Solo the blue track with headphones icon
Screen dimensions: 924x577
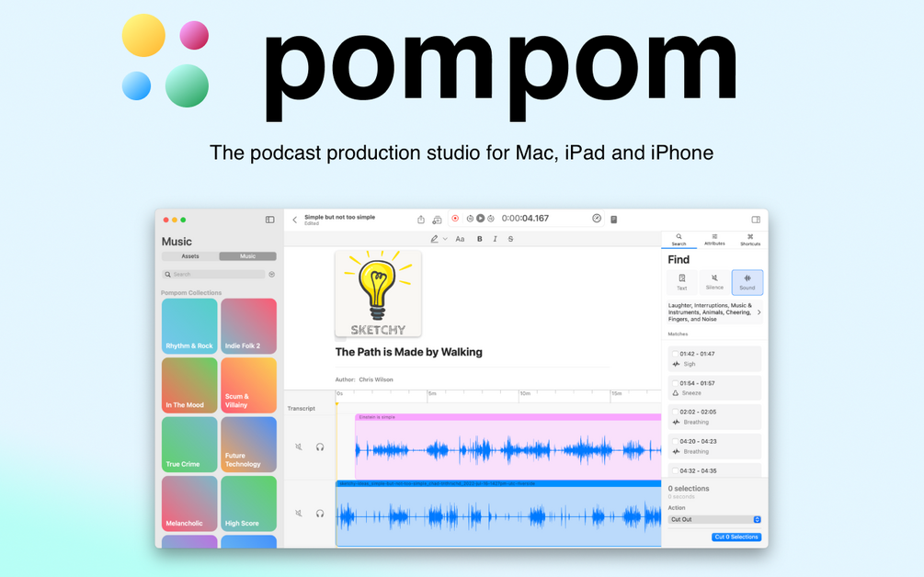click(x=319, y=514)
